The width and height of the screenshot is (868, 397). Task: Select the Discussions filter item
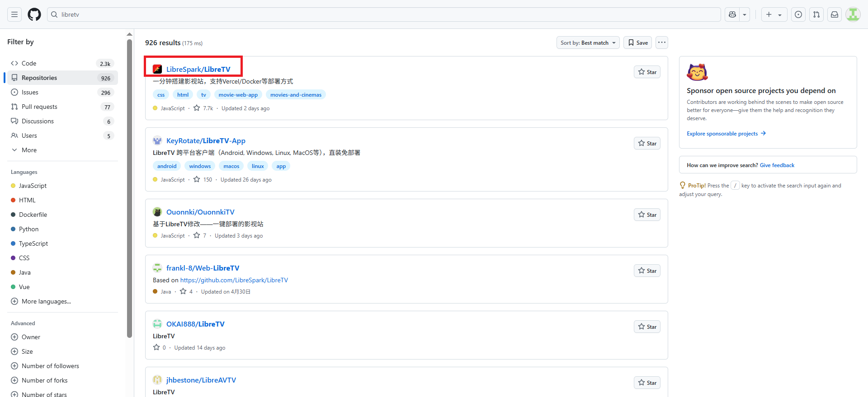(38, 121)
